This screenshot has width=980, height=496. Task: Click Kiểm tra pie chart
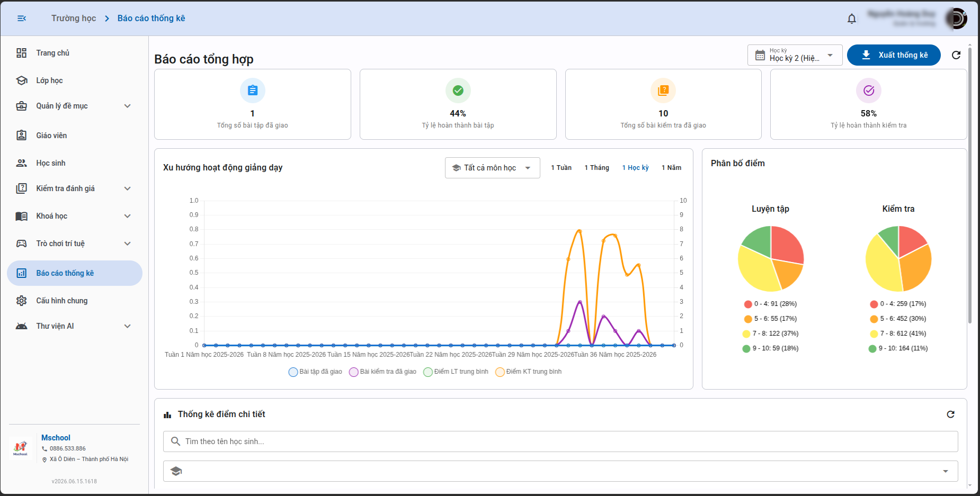(x=898, y=259)
